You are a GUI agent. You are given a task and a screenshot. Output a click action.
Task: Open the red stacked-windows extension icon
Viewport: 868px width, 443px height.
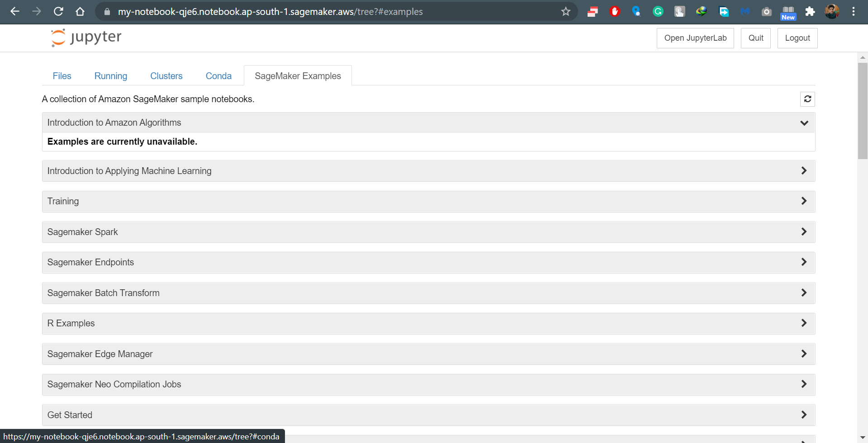click(593, 12)
